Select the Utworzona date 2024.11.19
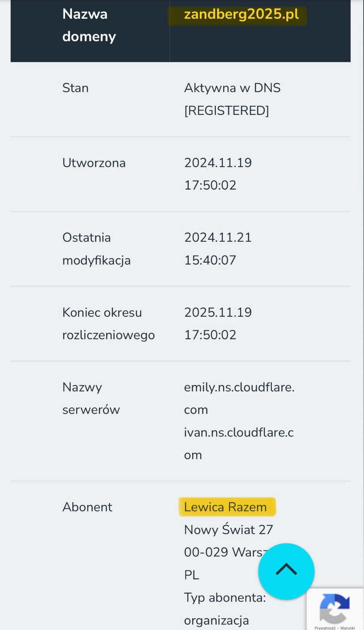 (218, 162)
